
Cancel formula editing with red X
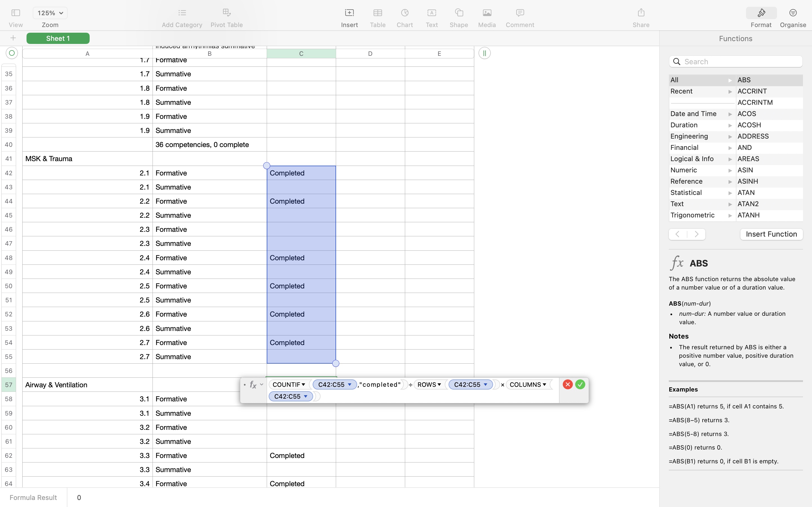tap(567, 384)
